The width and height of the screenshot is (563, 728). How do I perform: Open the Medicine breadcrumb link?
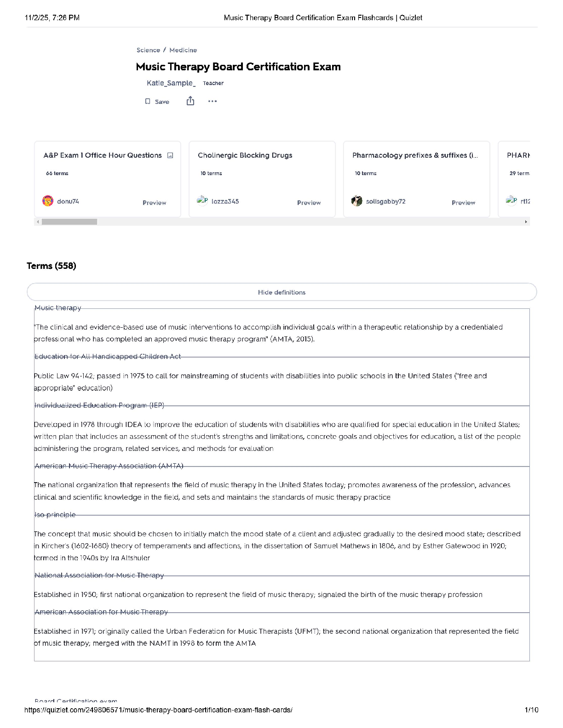click(183, 50)
